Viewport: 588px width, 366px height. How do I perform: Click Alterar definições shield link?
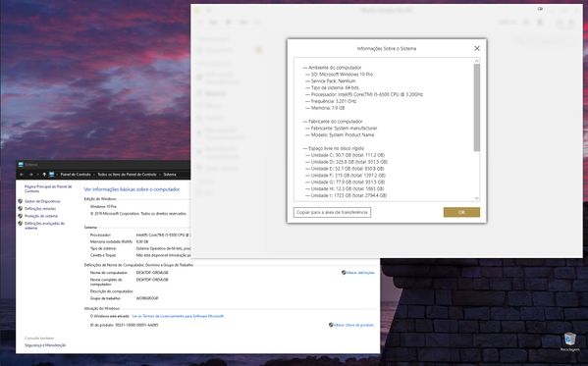[358, 273]
